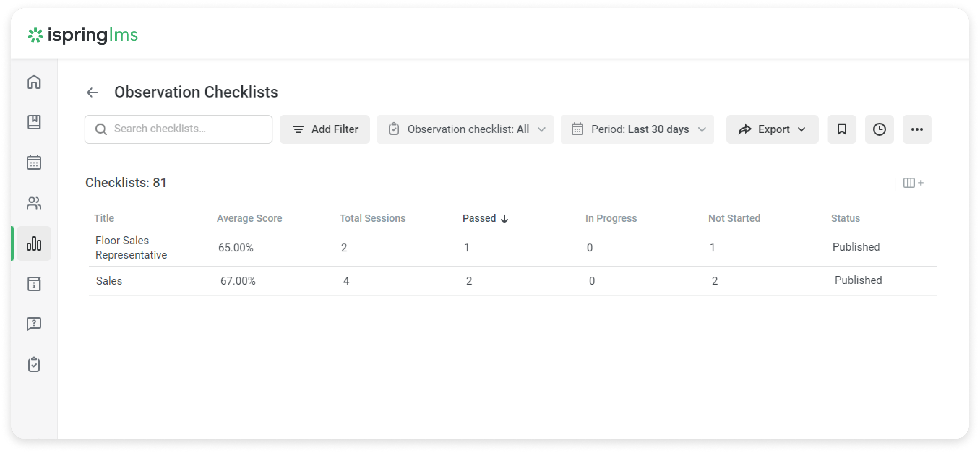The height and width of the screenshot is (453, 980).
Task: Open the Export dropdown
Action: point(772,129)
